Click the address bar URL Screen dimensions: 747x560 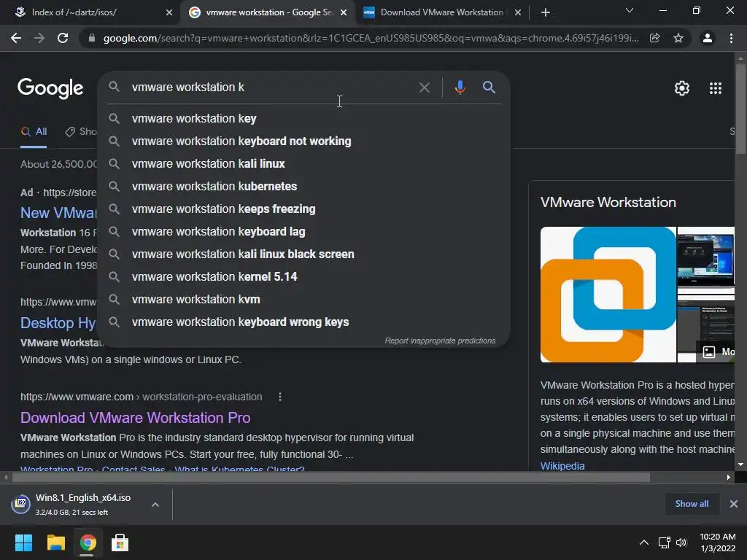click(371, 38)
